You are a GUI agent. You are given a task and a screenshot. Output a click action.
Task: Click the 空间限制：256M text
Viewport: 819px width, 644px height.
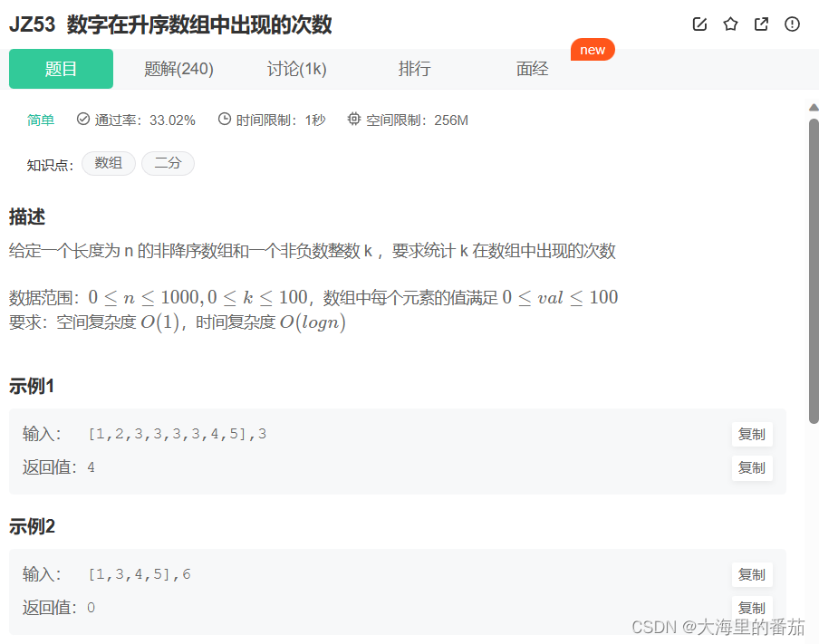pos(417,120)
